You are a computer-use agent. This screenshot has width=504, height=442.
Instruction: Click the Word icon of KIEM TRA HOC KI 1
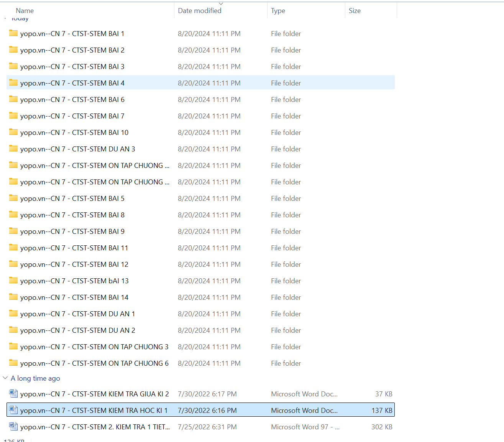[x=13, y=410]
